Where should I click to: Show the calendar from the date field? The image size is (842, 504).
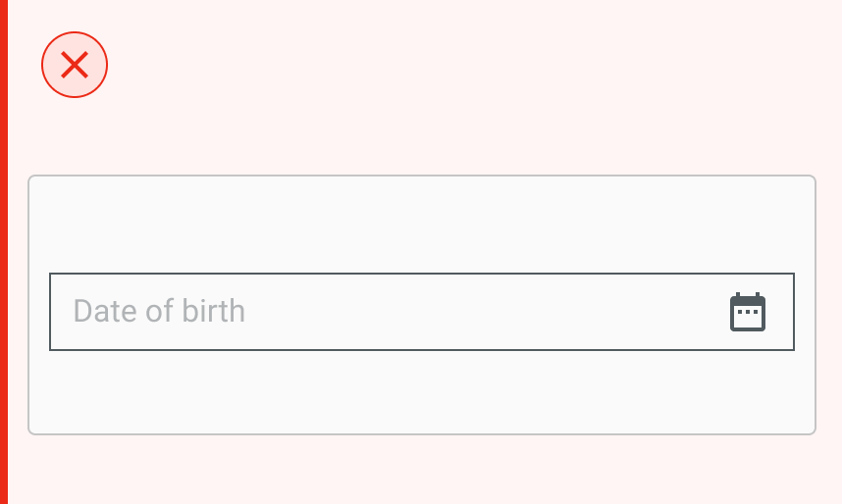tap(748, 312)
